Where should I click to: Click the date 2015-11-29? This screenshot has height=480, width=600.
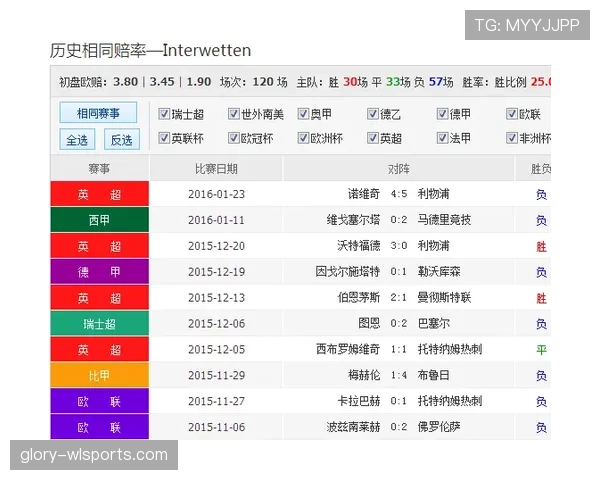(216, 375)
